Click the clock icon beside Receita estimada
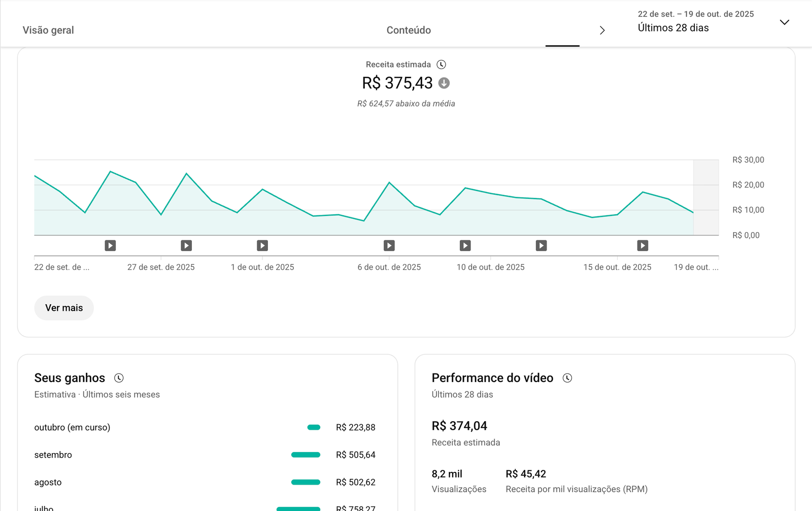The width and height of the screenshot is (812, 511). point(442,65)
